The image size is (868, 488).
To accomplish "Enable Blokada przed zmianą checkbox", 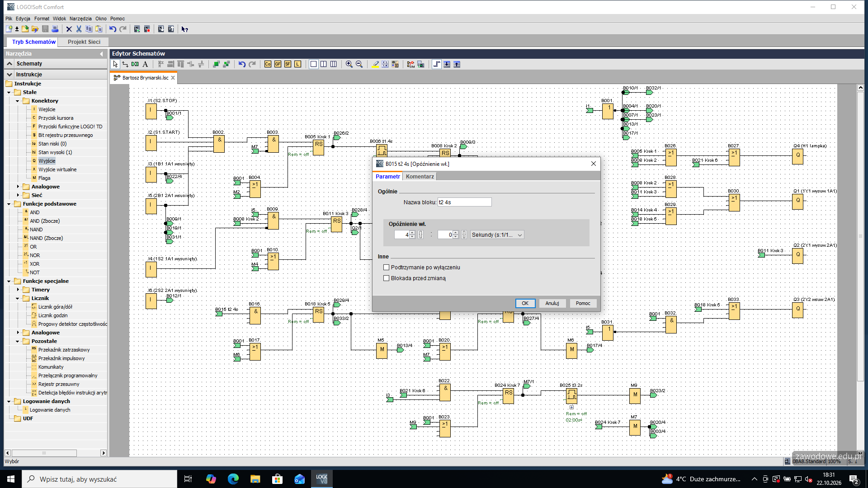I will click(386, 278).
